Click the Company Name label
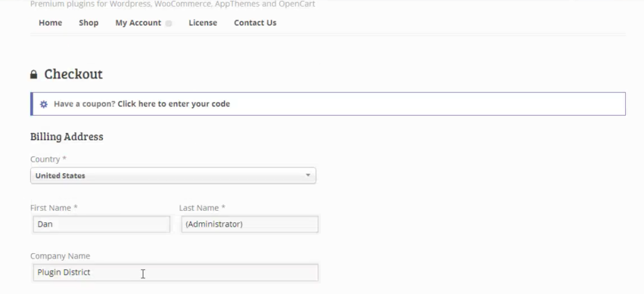The image size is (644, 294). [x=60, y=256]
